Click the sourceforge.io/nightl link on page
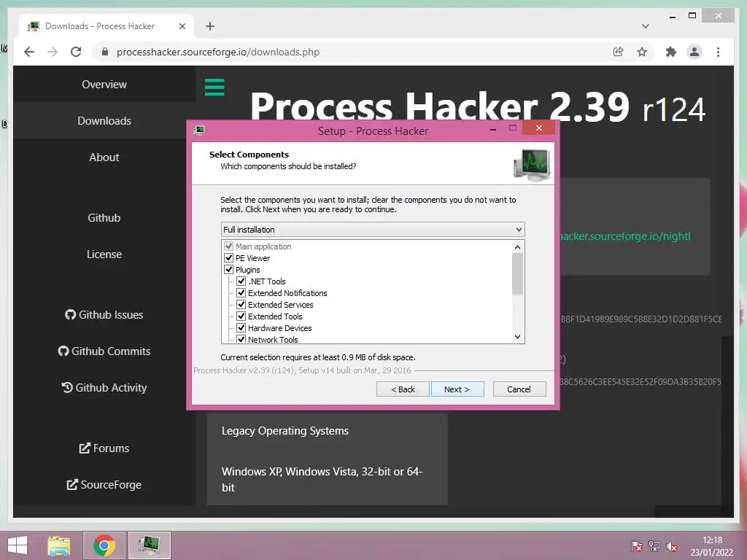Viewport: 747px width, 560px height. [625, 236]
